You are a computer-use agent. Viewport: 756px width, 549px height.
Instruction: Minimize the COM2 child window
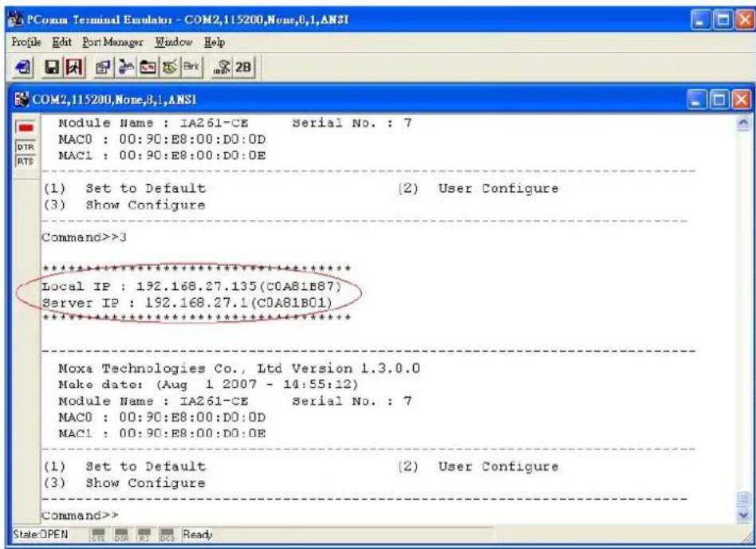[695, 100]
